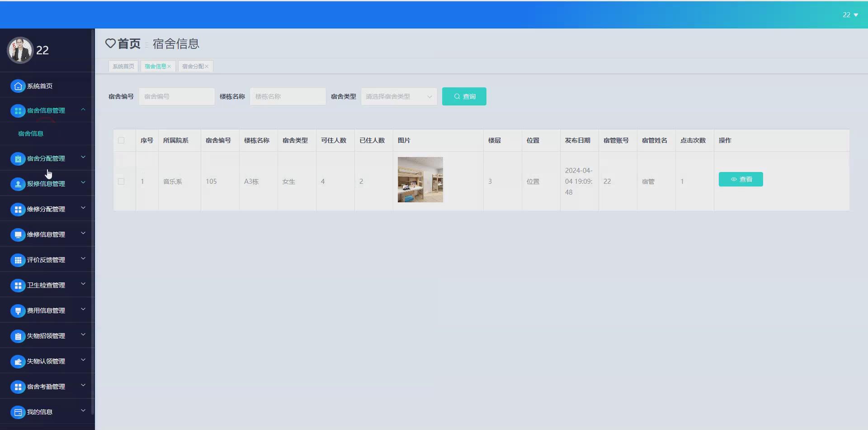Click the date cell 2024-04-04 19:09:48
The height and width of the screenshot is (430, 868).
[x=579, y=181]
